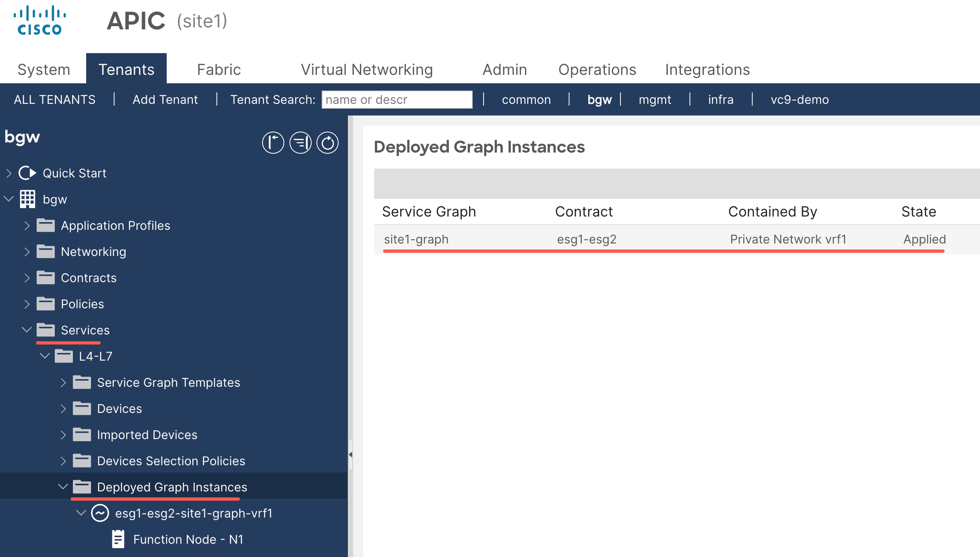Click esg1-esg2 contract cell

coord(587,239)
